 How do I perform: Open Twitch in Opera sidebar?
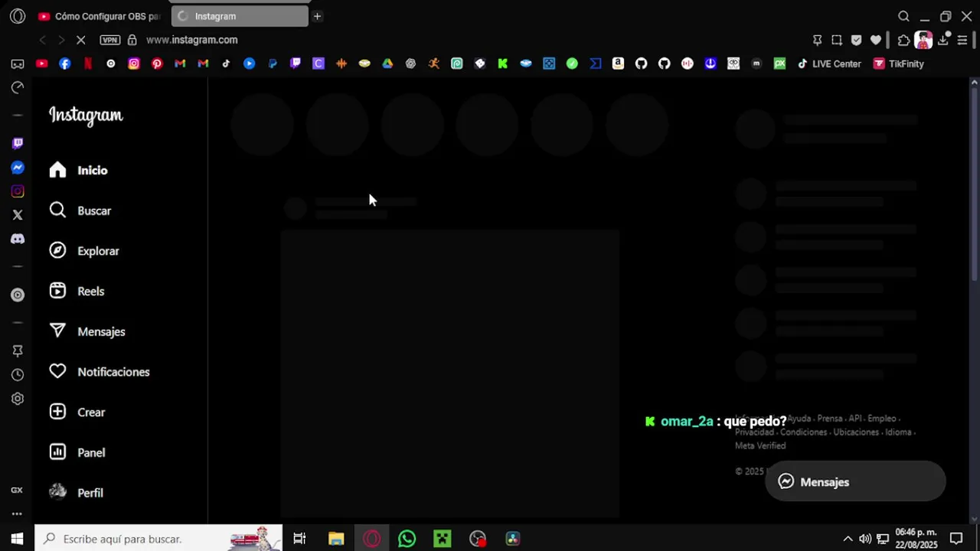tap(18, 143)
